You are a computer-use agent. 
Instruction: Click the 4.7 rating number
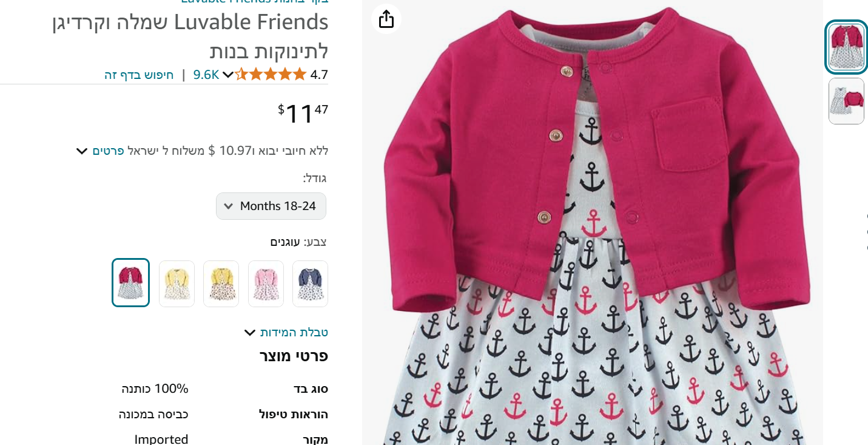319,75
